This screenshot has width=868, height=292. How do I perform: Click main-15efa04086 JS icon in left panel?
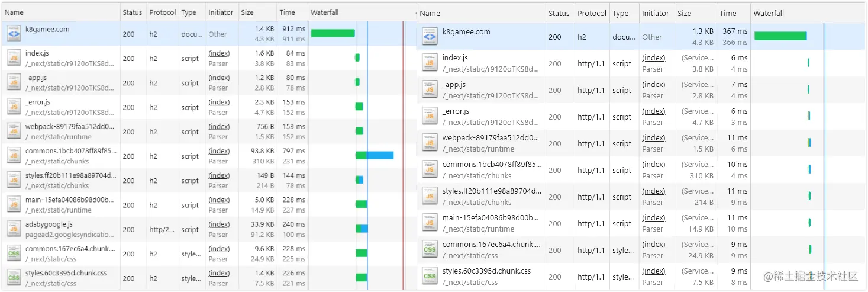(x=14, y=205)
